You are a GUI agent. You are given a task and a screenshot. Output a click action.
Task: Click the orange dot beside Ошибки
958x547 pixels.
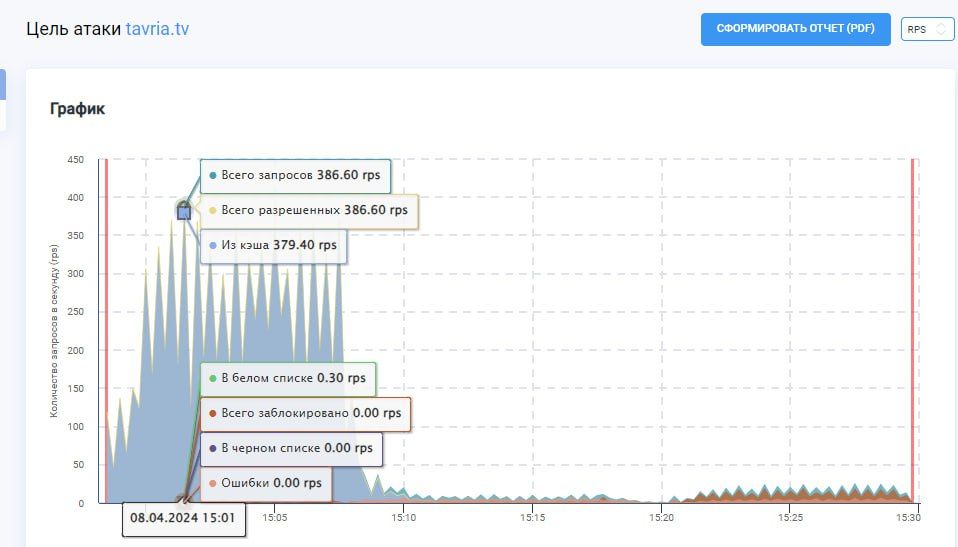213,484
